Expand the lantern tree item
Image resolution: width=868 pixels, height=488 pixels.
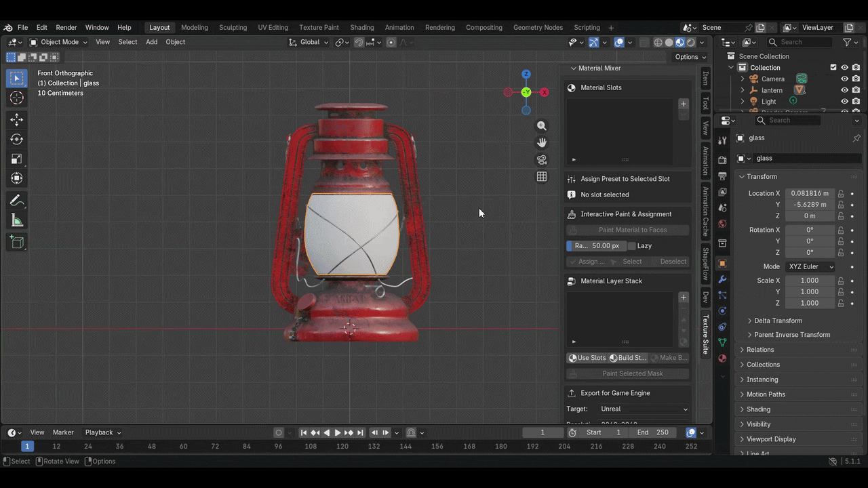click(743, 90)
